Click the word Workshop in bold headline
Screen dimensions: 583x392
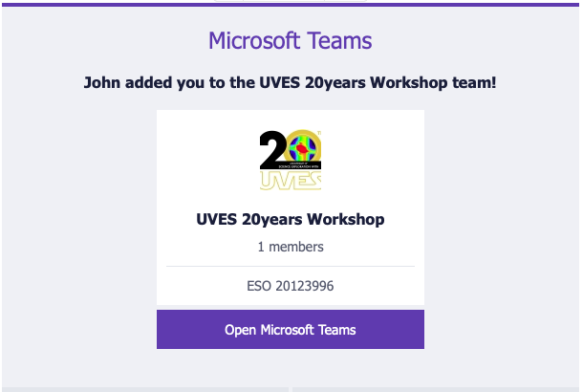tap(408, 82)
